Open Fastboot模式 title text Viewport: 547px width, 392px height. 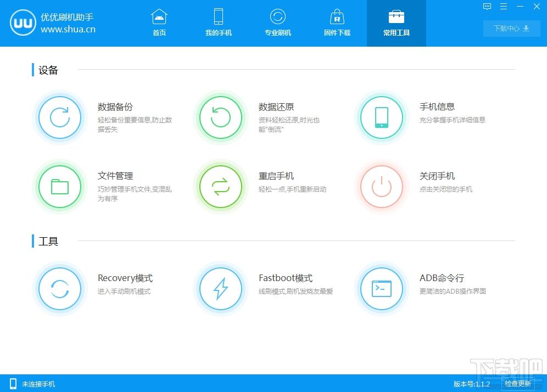point(286,278)
